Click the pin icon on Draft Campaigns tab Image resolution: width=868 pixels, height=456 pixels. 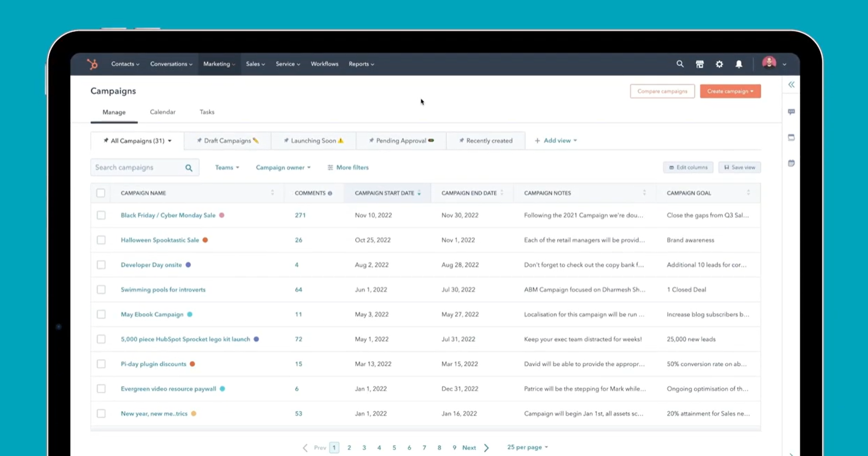[199, 141]
